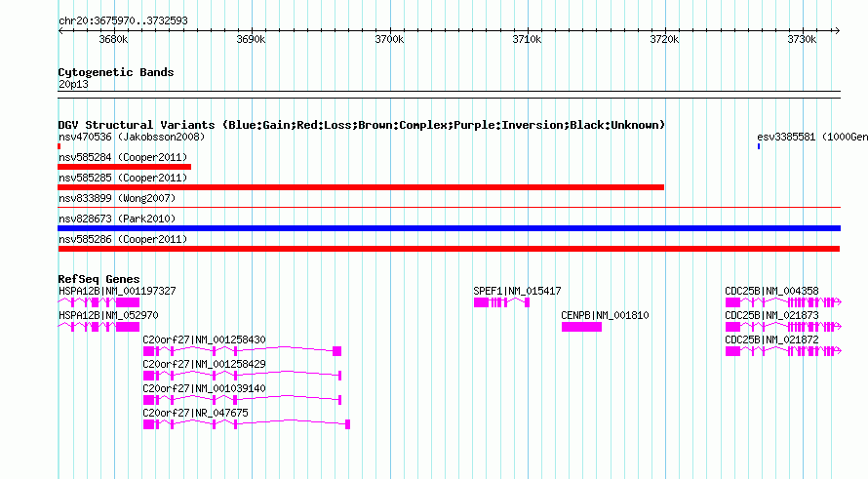Open the Cytogenetic Bands track heading
The height and width of the screenshot is (479, 868).
pyautogui.click(x=116, y=72)
